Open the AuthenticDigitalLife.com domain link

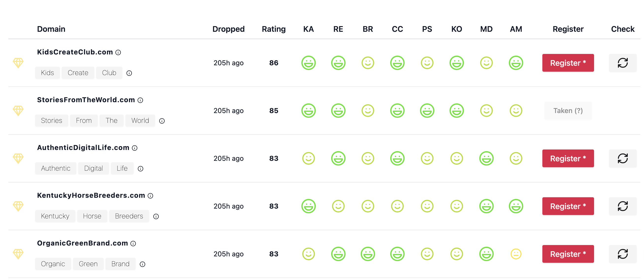[83, 148]
